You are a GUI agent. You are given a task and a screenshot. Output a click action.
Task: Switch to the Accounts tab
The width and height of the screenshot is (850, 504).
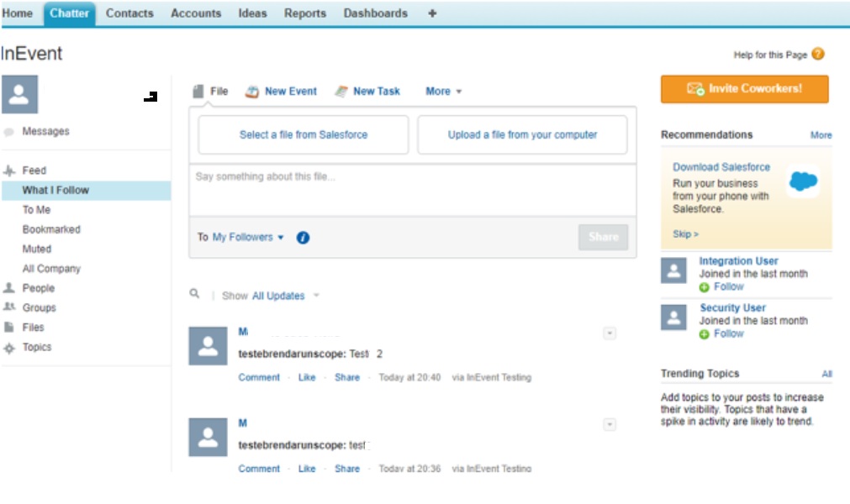196,13
